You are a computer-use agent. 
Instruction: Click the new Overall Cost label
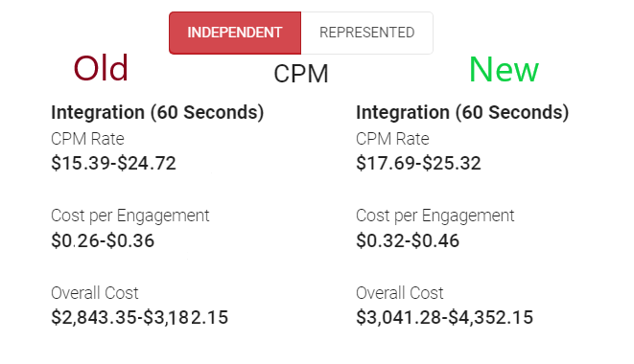tap(399, 293)
